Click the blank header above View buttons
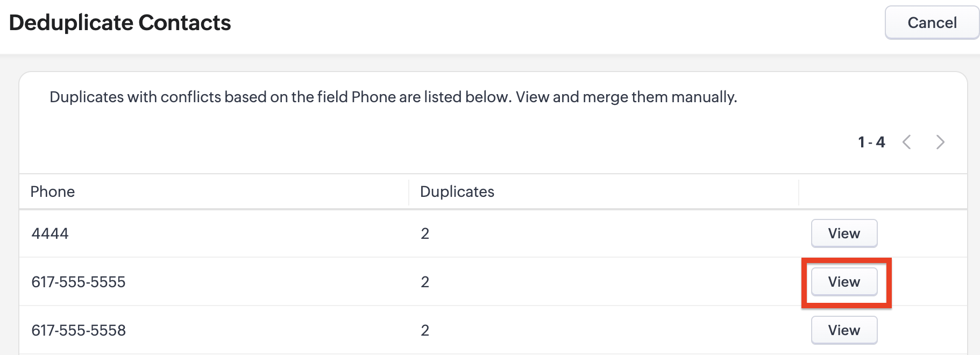The height and width of the screenshot is (355, 980). [882, 191]
